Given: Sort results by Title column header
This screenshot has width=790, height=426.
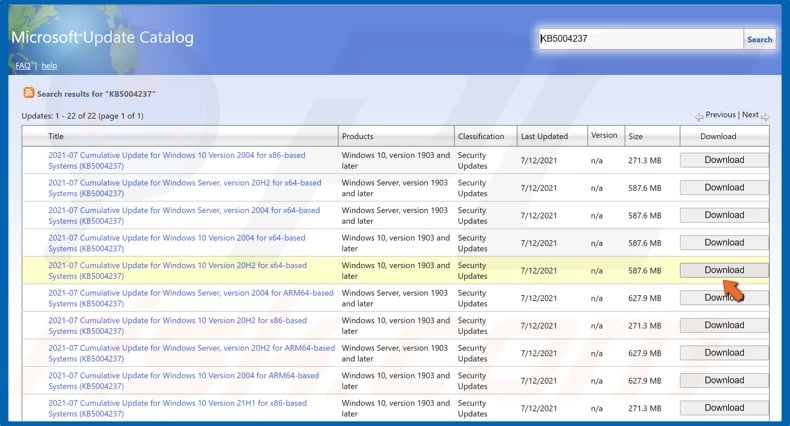Looking at the screenshot, I should click(56, 136).
